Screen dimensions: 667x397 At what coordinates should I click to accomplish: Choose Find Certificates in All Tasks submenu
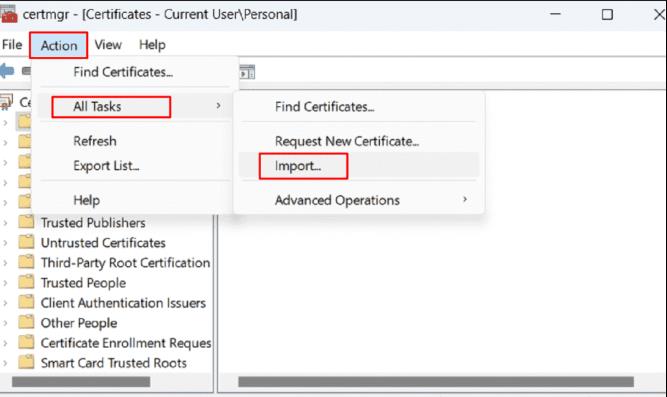point(325,107)
